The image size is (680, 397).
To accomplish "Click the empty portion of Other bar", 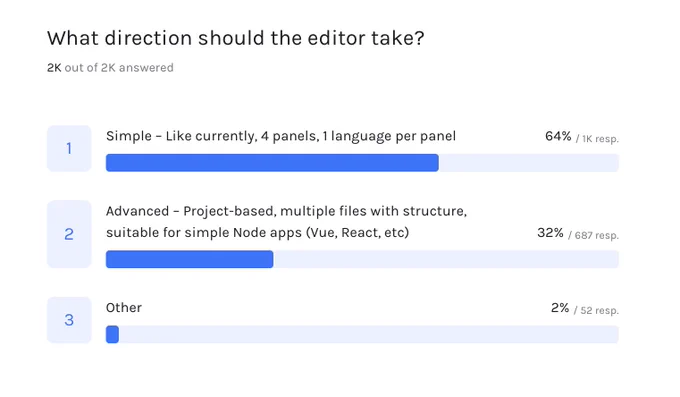I will coord(369,335).
